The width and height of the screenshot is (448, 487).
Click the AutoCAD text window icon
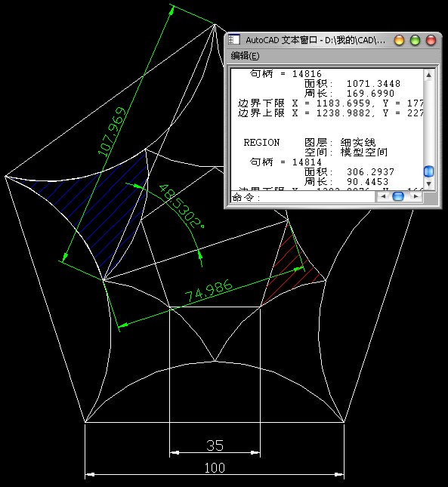coord(234,40)
